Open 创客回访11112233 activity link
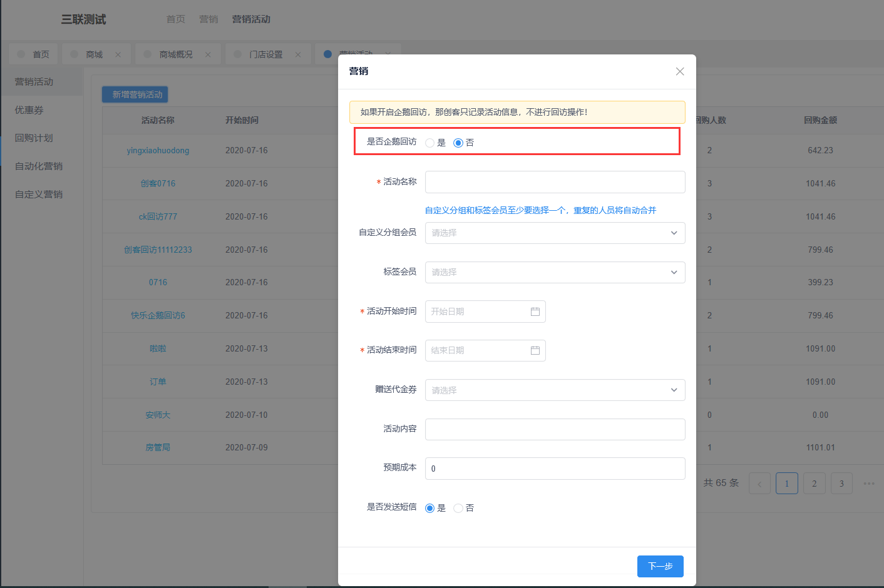 (158, 250)
